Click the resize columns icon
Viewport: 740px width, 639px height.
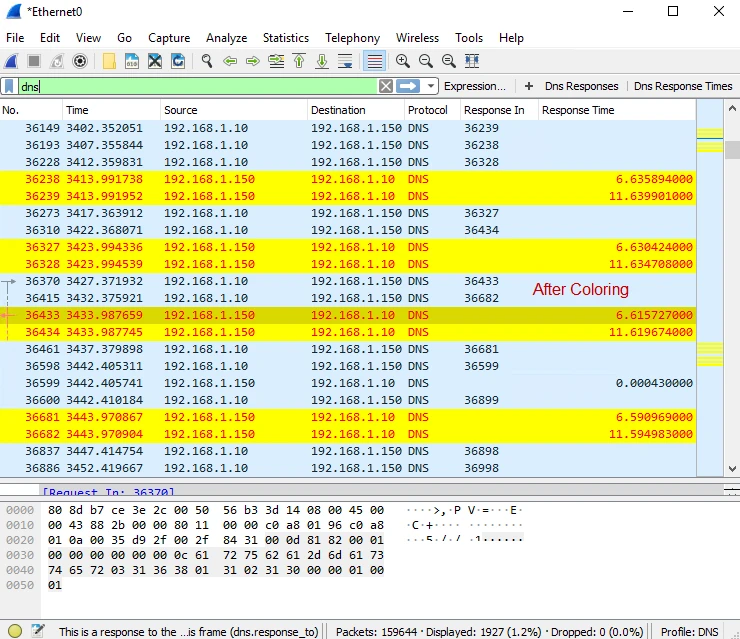(472, 61)
